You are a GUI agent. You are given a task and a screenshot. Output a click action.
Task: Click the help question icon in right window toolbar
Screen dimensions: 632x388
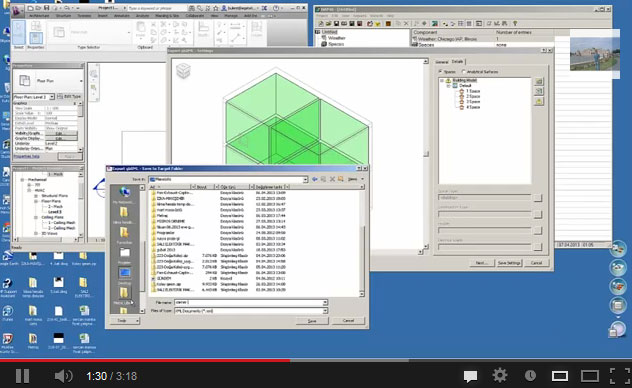(515, 24)
